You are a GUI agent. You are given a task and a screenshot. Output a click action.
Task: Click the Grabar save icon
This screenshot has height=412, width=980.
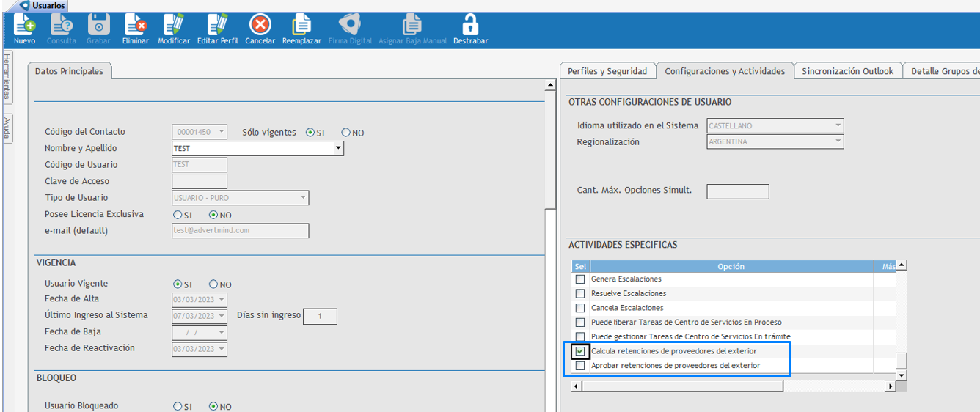[x=98, y=26]
